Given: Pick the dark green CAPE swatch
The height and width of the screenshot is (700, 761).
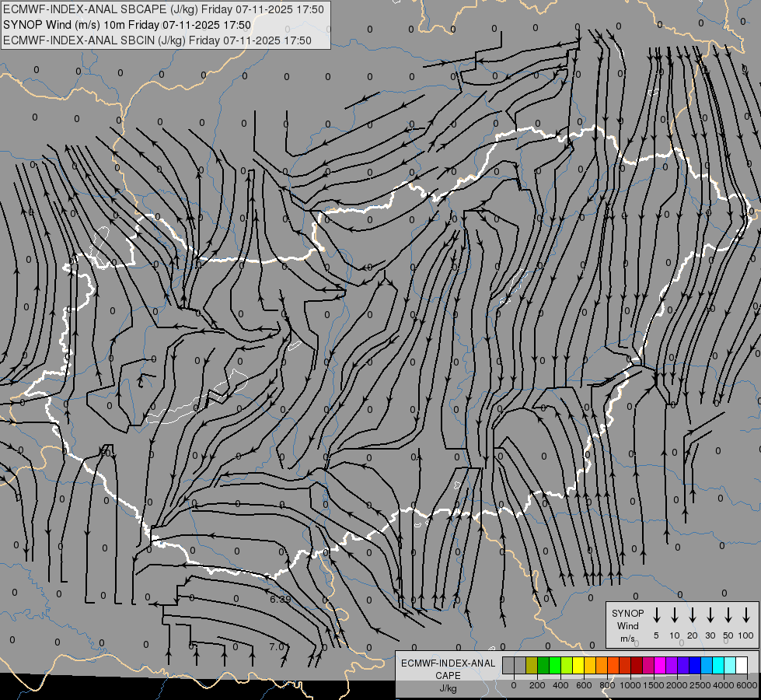Looking at the screenshot, I should click(543, 666).
